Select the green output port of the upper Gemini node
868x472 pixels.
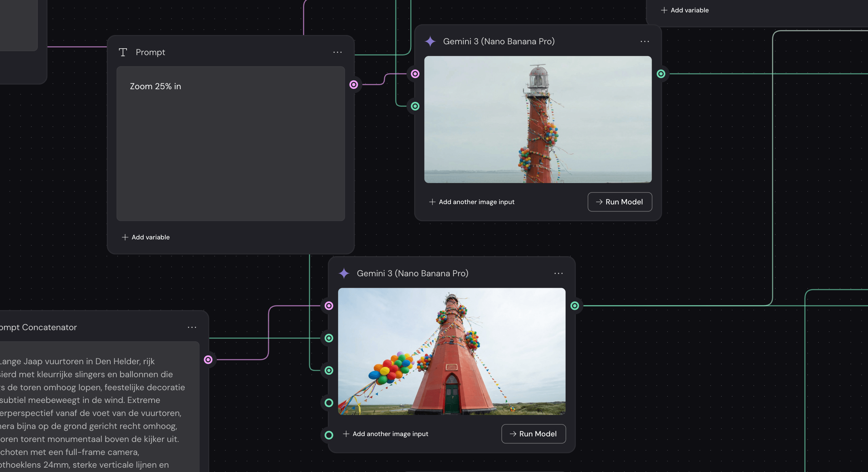[661, 74]
